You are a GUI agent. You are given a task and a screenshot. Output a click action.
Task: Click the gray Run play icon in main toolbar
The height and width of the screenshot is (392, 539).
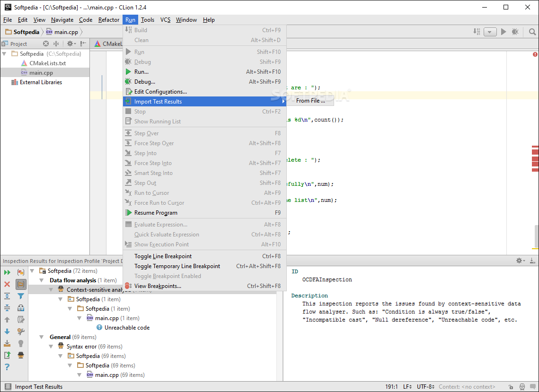tap(504, 32)
